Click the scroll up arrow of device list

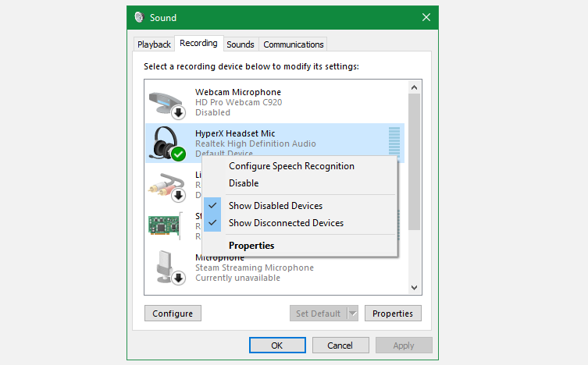tap(414, 87)
